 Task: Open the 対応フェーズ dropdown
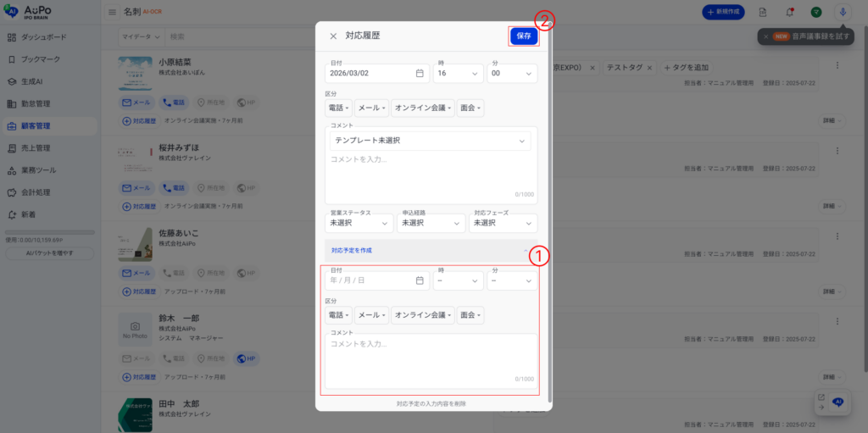pyautogui.click(x=503, y=223)
